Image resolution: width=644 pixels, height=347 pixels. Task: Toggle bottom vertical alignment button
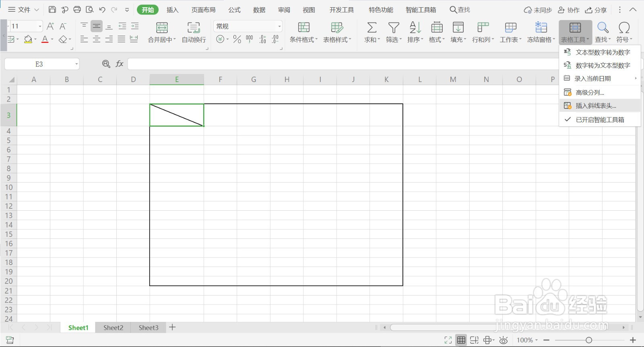tap(109, 26)
